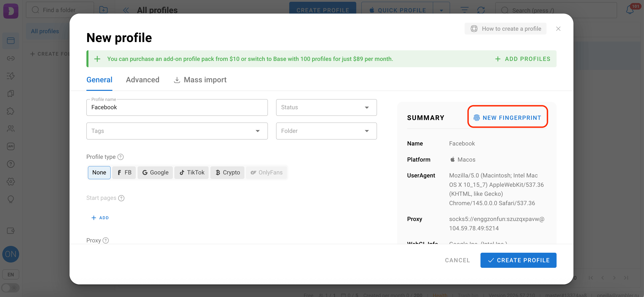Open the Extensions puzzle icon
The width and height of the screenshot is (644, 297).
(11, 111)
